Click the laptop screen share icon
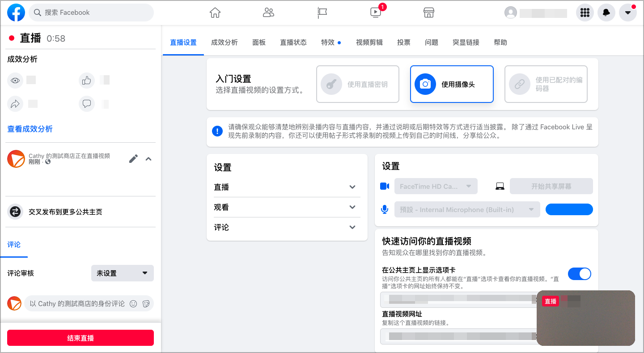Image resolution: width=644 pixels, height=353 pixels. coord(500,186)
